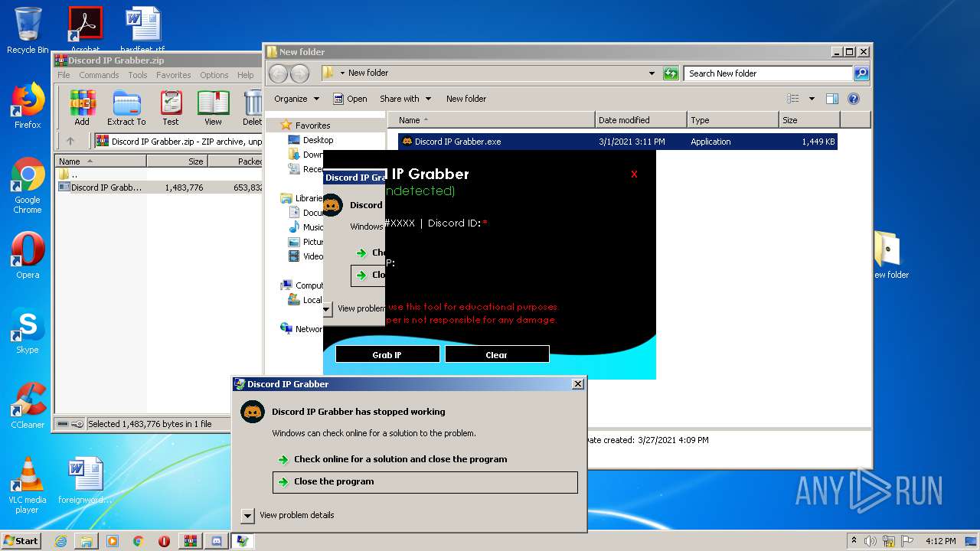This screenshot has height=551, width=980.
Task: Click the Test button in WinRAR toolbar
Action: click(171, 108)
